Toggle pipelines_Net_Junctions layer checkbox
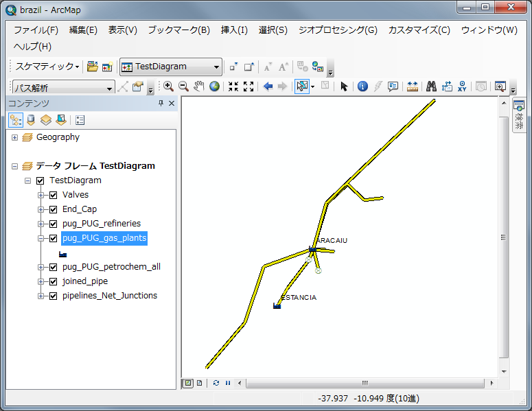Viewport: 532px width, 411px height. click(53, 296)
